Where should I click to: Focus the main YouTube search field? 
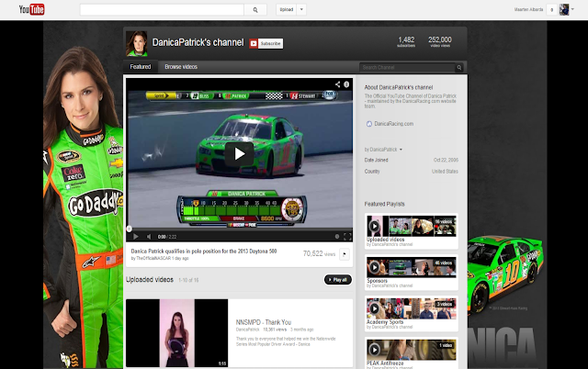[162, 10]
